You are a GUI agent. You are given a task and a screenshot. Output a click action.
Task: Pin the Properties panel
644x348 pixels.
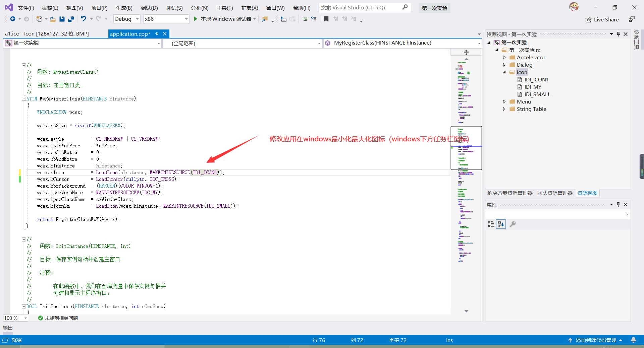[x=618, y=204]
